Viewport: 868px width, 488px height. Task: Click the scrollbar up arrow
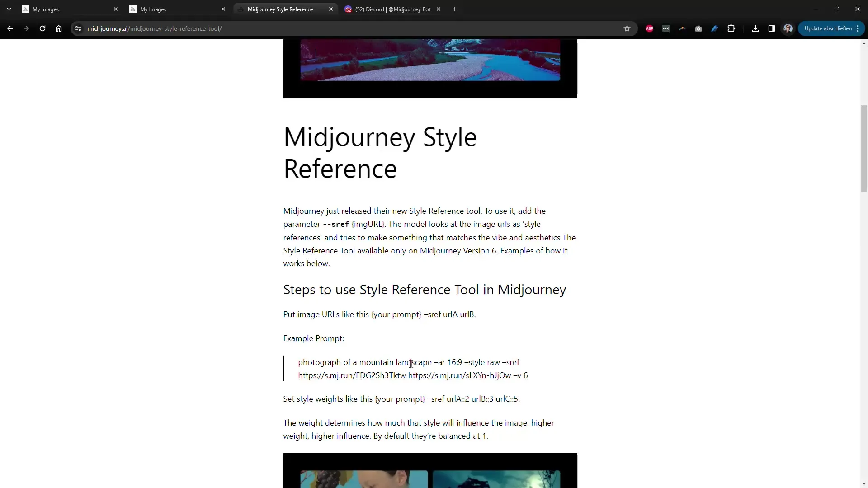[864, 43]
